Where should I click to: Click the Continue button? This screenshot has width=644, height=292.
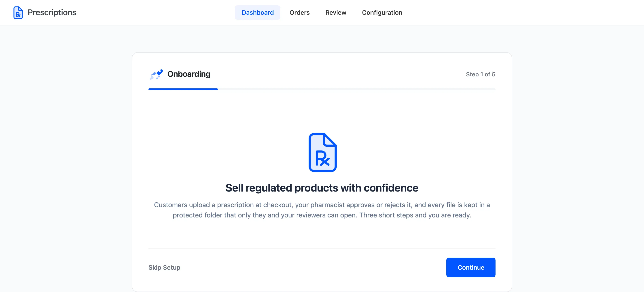[471, 267]
